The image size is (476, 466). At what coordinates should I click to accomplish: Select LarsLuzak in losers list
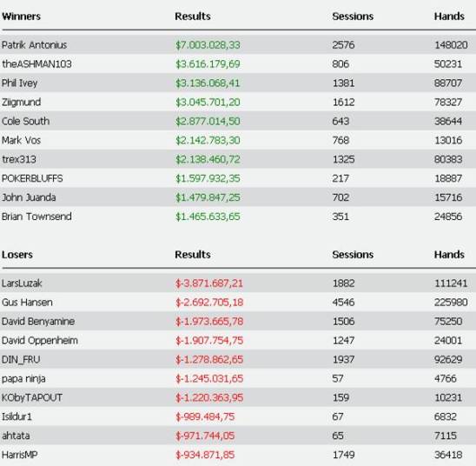tap(22, 283)
